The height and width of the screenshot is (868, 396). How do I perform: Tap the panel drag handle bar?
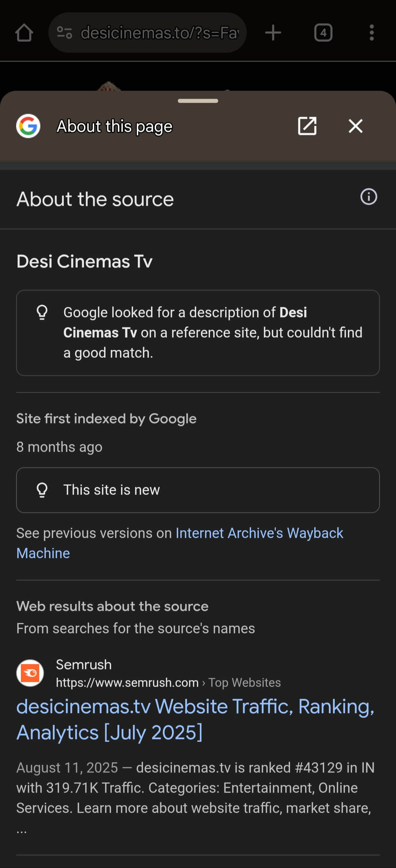click(198, 101)
